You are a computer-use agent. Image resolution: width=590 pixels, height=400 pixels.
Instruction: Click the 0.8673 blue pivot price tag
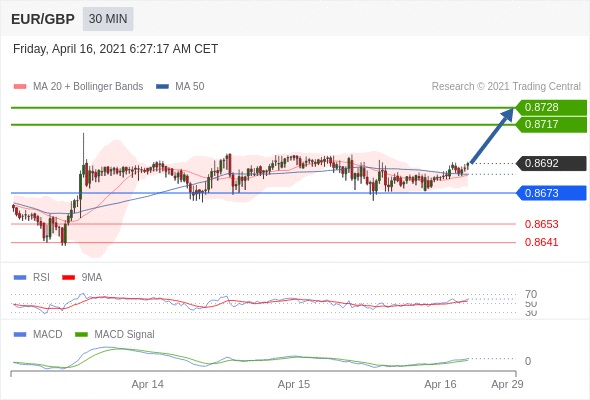tap(551, 193)
